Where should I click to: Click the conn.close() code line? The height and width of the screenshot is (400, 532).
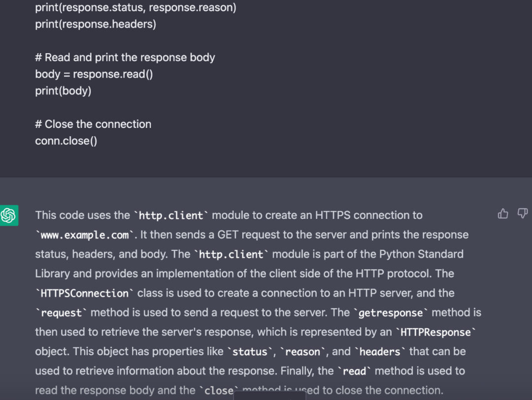click(66, 141)
